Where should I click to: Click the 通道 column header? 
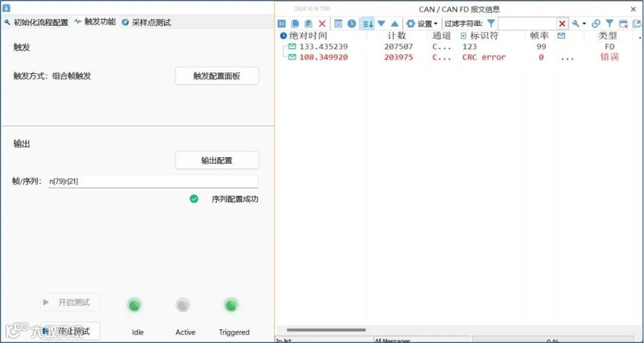(441, 36)
